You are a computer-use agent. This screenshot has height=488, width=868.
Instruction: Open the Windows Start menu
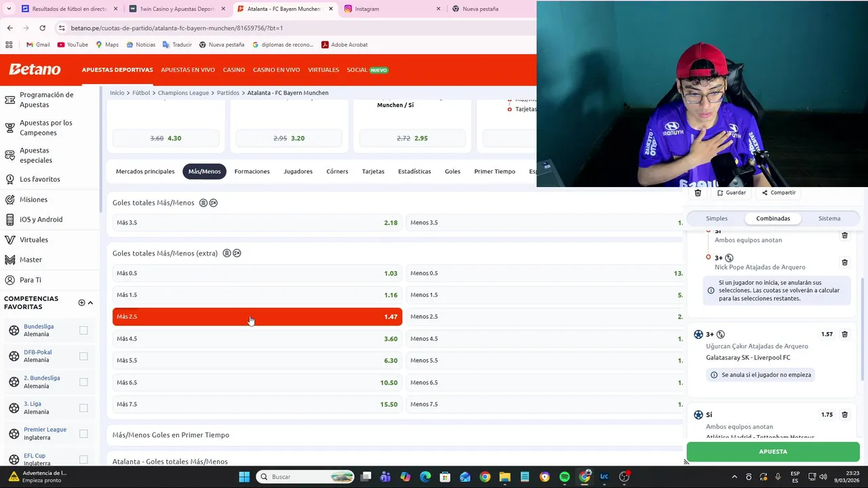244,477
